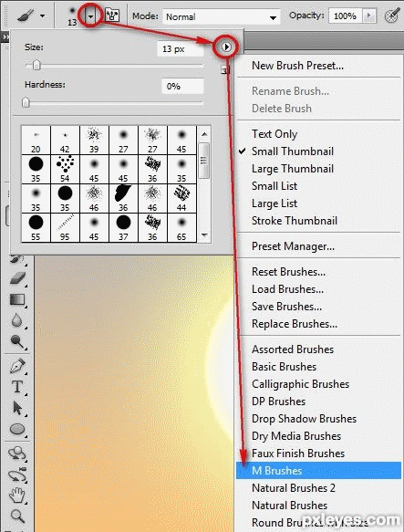Select the Path Selection arrow tool
The height and width of the screenshot is (532, 404).
[17, 408]
